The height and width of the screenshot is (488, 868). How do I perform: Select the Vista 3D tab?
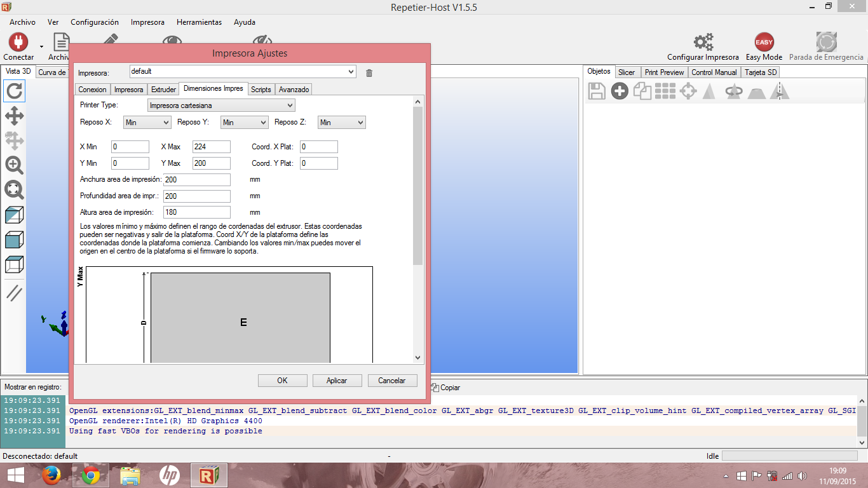pyautogui.click(x=18, y=71)
